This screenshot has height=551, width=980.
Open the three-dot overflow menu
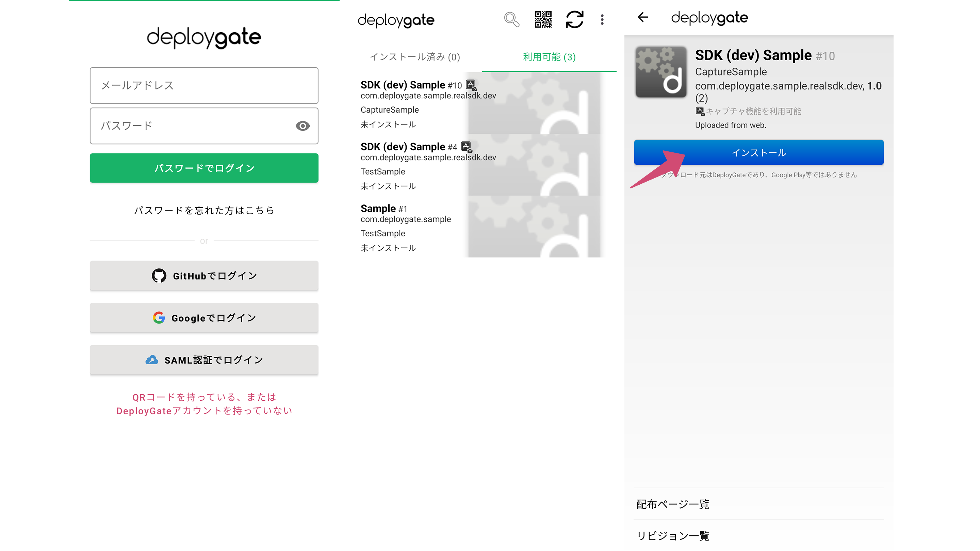click(602, 20)
